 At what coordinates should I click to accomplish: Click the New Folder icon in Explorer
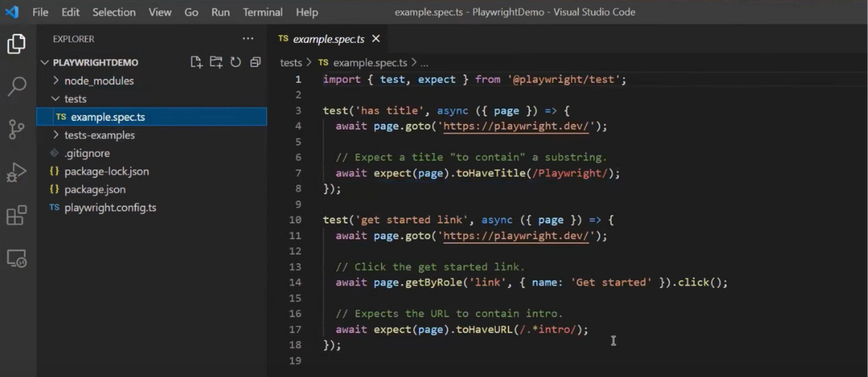(x=216, y=63)
